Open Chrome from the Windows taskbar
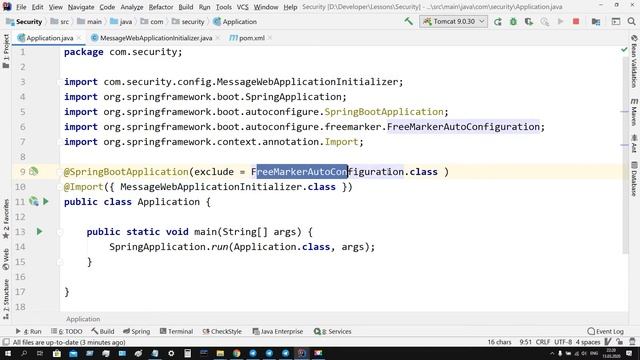 point(236,353)
